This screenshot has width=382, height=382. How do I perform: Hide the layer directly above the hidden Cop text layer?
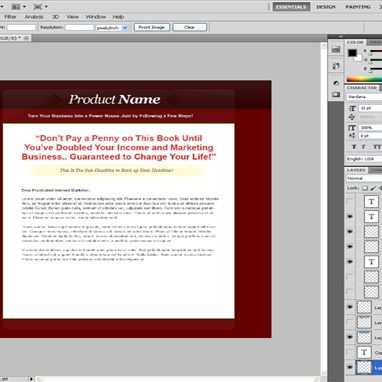[350, 337]
